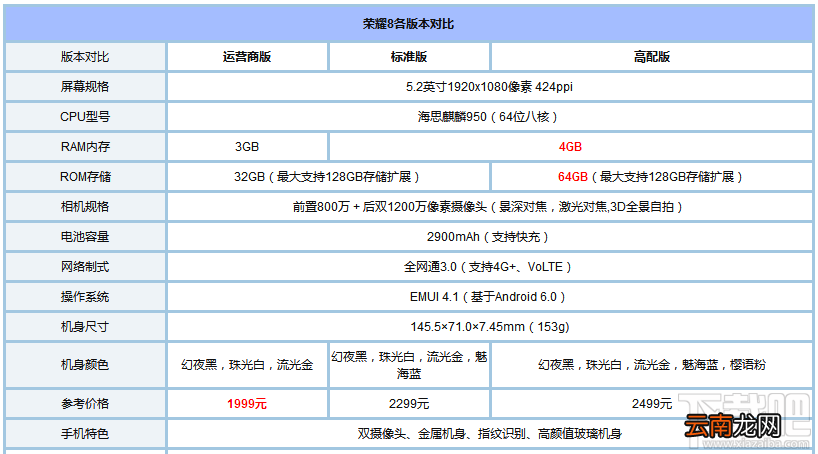Click the red 64GB storage cell

tap(652, 177)
